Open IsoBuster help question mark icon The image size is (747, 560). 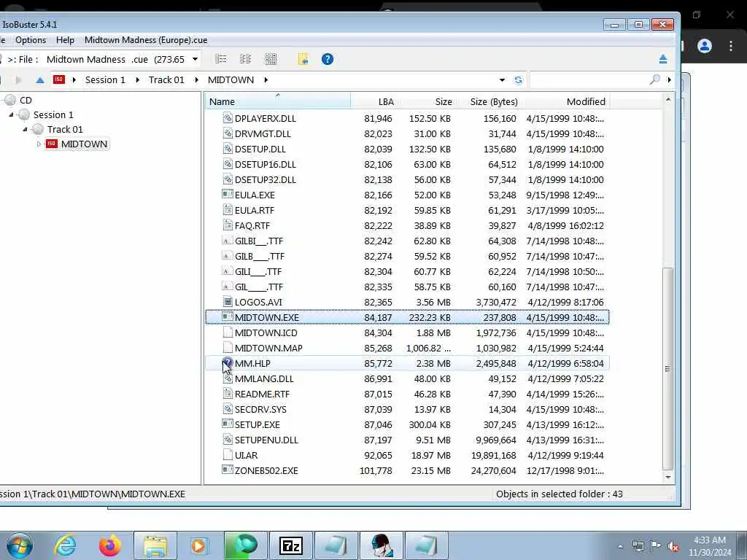tap(328, 59)
